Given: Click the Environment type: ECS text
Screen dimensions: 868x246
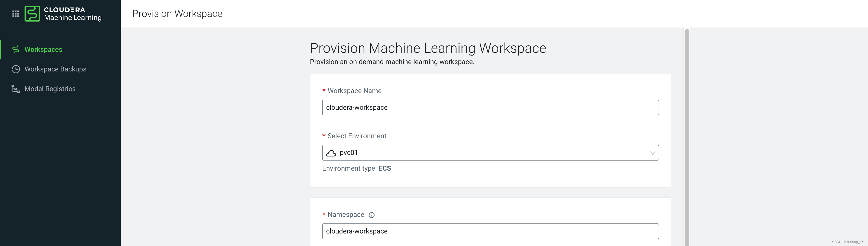Looking at the screenshot, I should pyautogui.click(x=357, y=168).
